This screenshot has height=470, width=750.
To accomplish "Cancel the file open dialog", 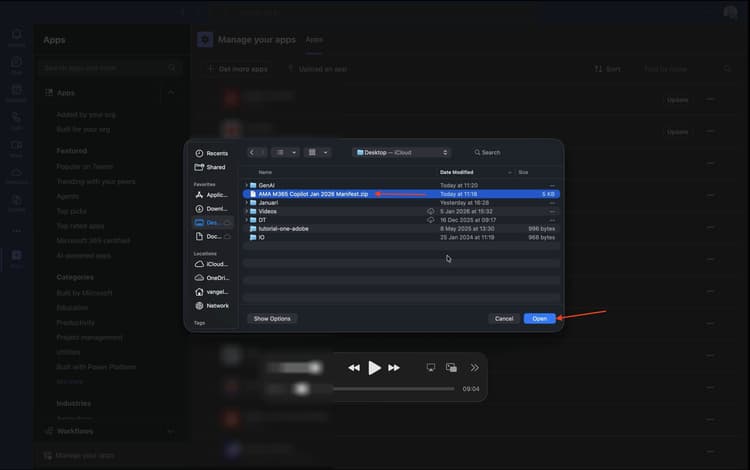I will pyautogui.click(x=504, y=318).
